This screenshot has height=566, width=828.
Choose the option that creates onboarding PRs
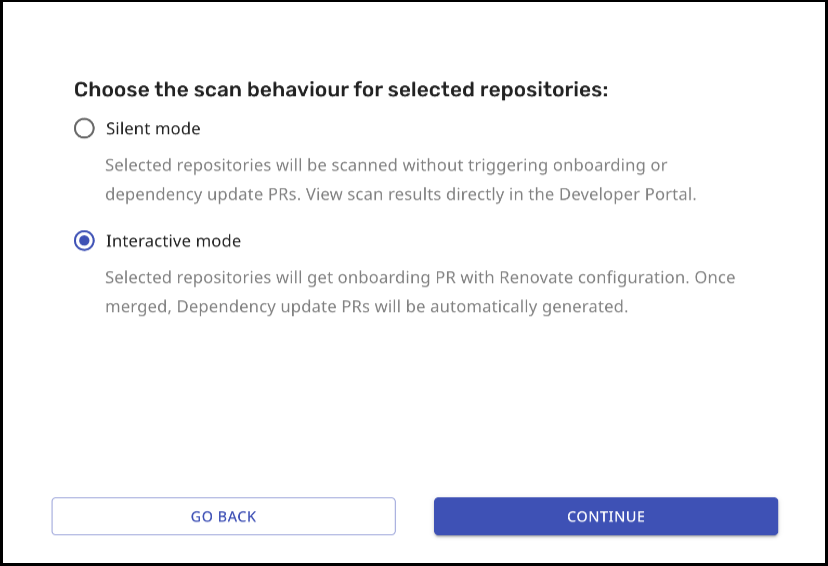[x=85, y=241]
